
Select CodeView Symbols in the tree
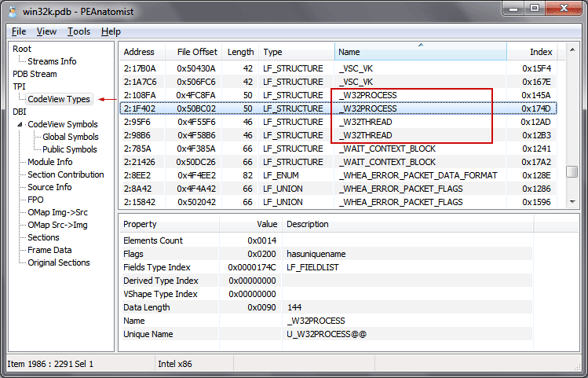[x=63, y=124]
